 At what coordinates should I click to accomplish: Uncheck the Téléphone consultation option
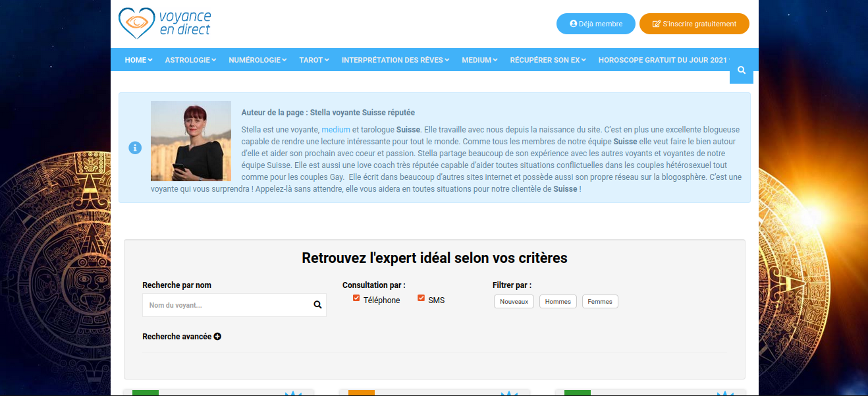click(x=356, y=298)
